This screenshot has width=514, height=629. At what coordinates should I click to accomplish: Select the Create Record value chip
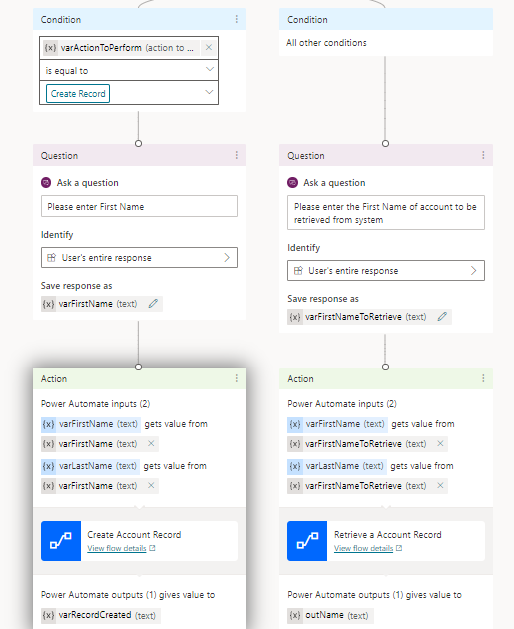click(78, 93)
